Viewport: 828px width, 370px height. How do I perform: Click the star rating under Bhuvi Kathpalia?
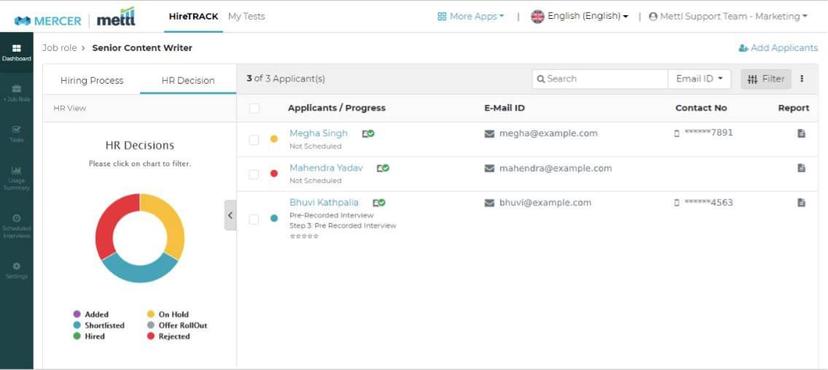pyautogui.click(x=304, y=236)
